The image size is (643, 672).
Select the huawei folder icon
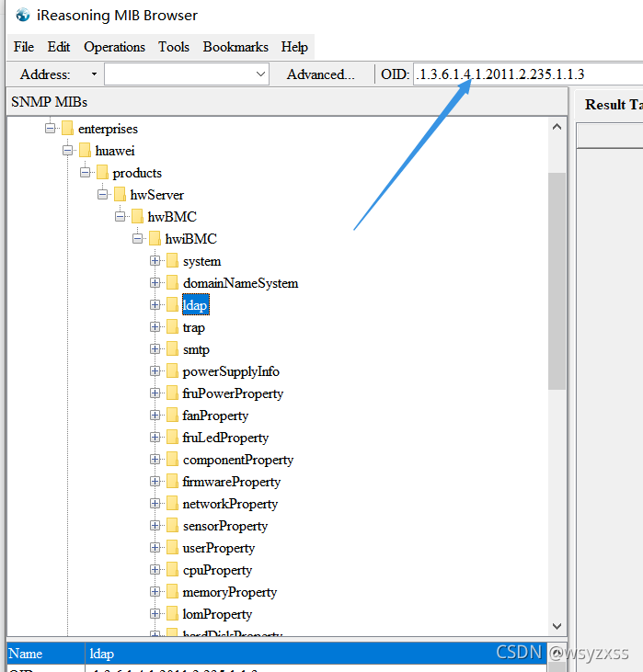coord(85,151)
